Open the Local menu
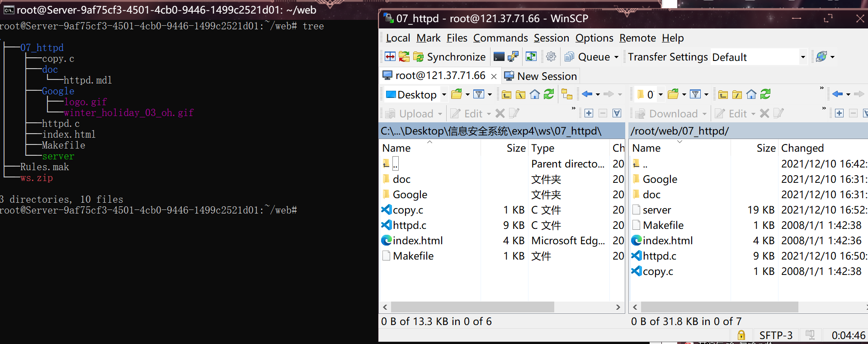This screenshot has height=344, width=868. (398, 38)
